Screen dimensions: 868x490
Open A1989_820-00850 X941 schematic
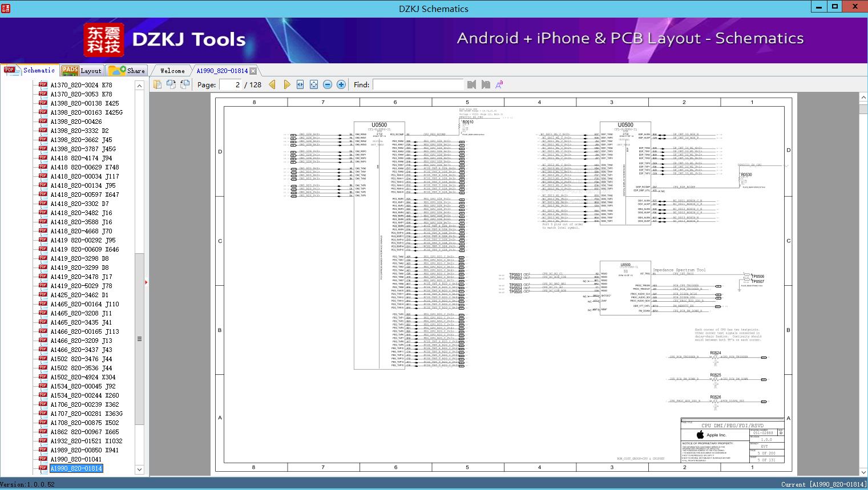coord(84,450)
